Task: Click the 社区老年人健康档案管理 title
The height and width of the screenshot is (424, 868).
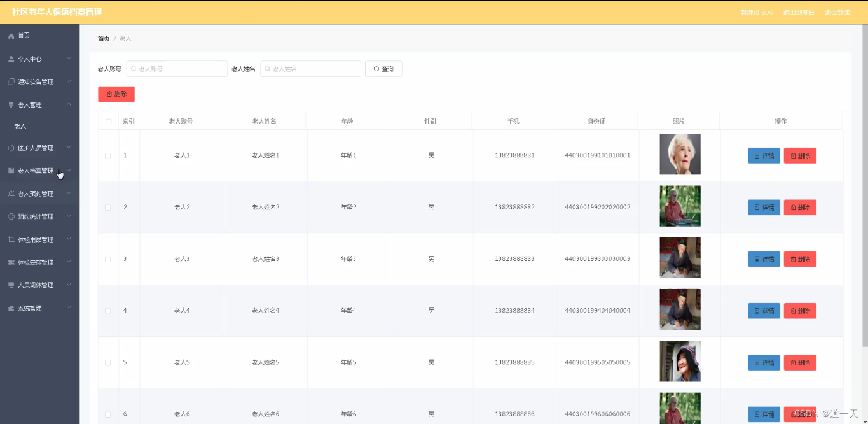Action: point(57,12)
